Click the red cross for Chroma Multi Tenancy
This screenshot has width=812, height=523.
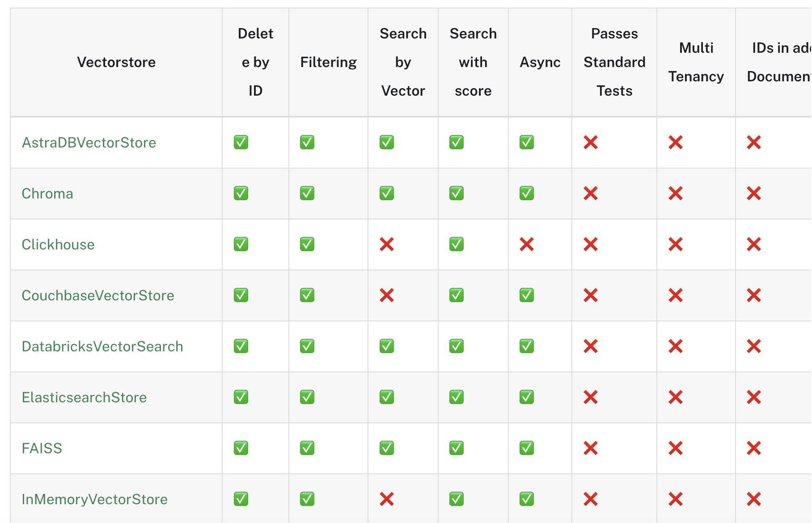(x=676, y=194)
